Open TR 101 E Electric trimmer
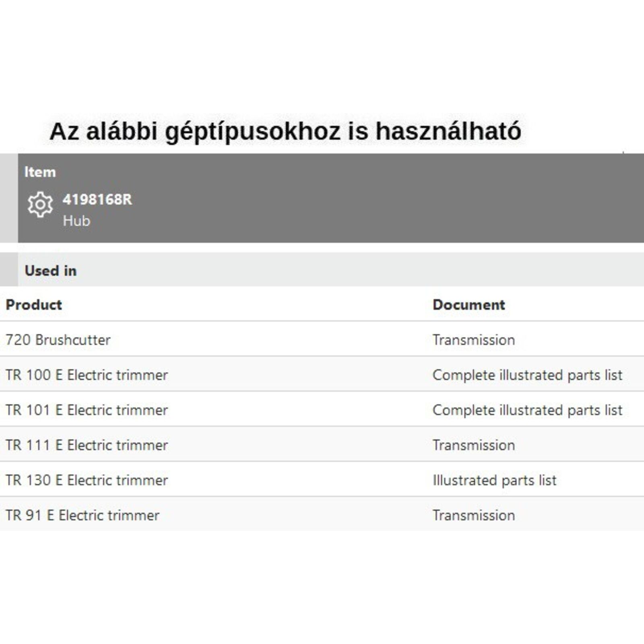This screenshot has height=644, width=644. coord(87,410)
